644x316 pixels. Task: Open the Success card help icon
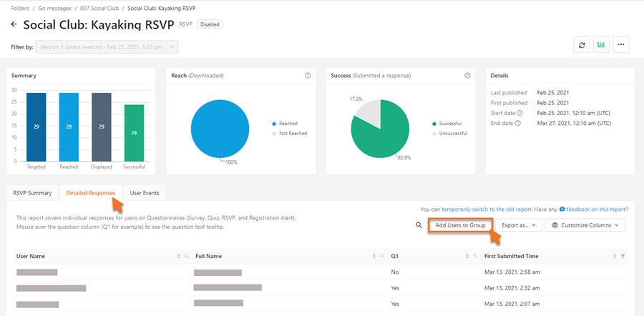[467, 76]
